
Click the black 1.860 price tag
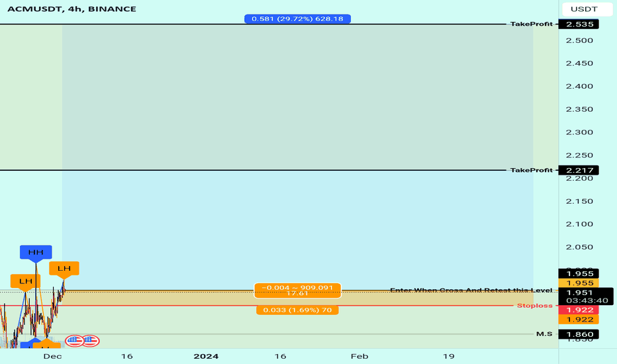(579, 334)
